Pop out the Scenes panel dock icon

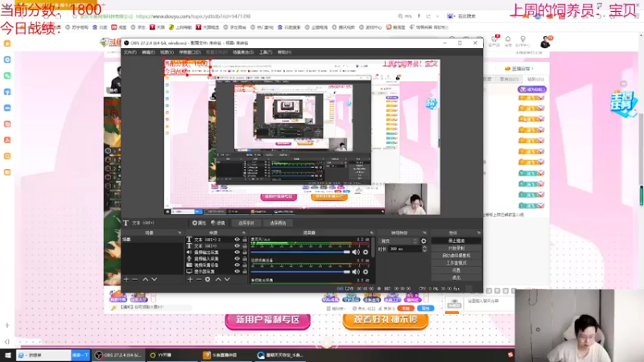(x=180, y=232)
